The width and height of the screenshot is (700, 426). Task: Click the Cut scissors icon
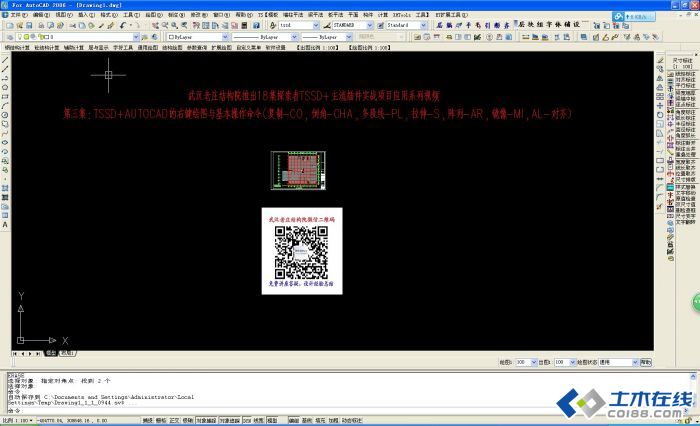72,25
